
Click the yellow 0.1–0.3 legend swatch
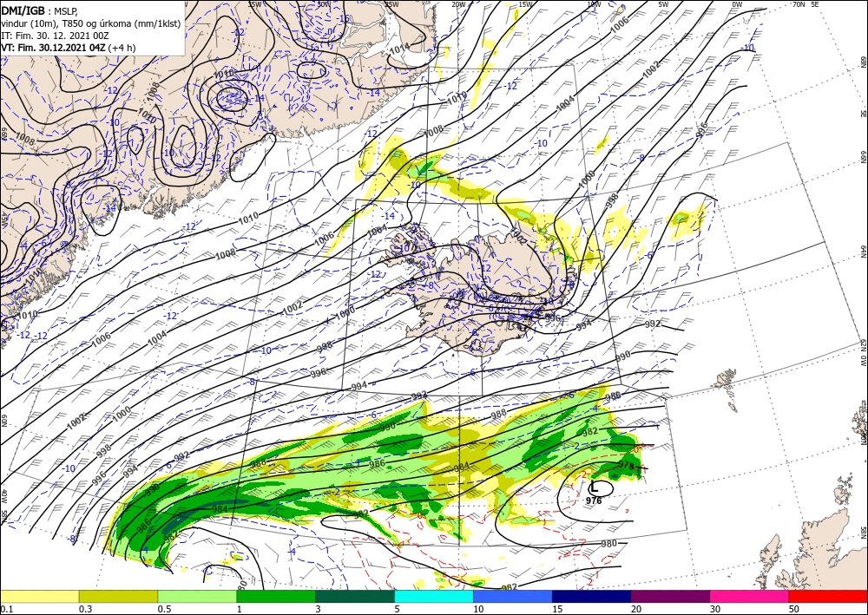click(x=39, y=596)
